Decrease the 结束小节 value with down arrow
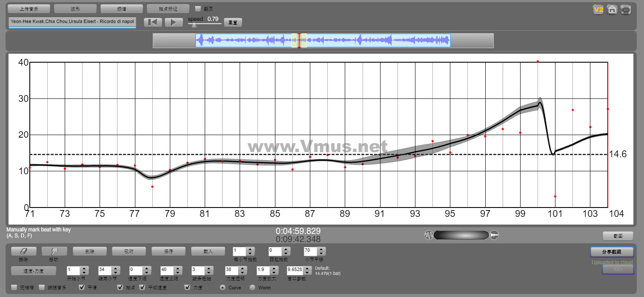This screenshot has width=644, height=297. [x=115, y=273]
